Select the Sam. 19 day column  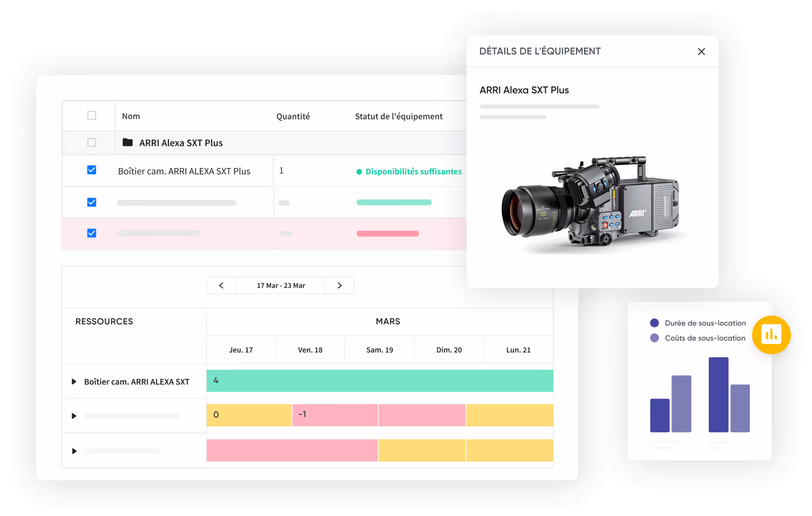[379, 350]
